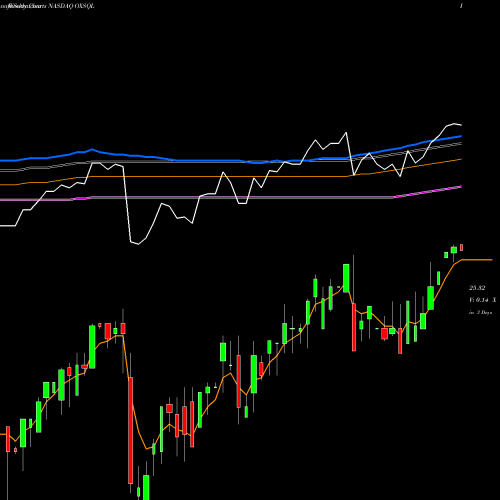
Task: Click the orange line extension right of last candle
Action: [477, 259]
